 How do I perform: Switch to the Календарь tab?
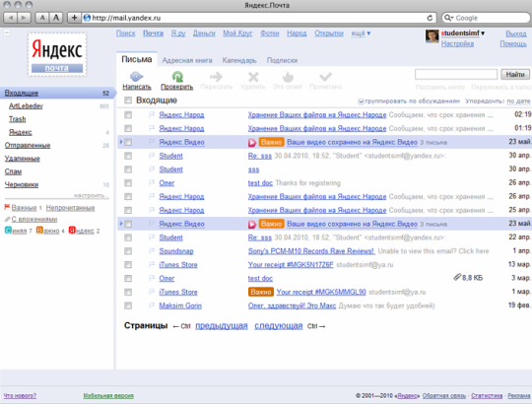pyautogui.click(x=239, y=60)
